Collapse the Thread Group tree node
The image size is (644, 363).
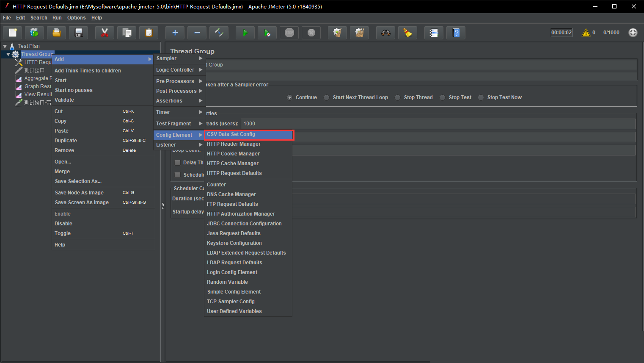tap(8, 54)
